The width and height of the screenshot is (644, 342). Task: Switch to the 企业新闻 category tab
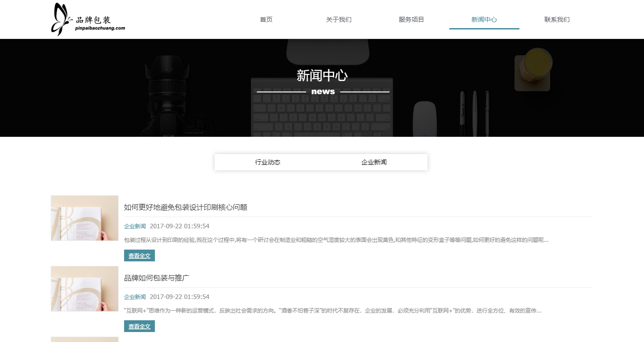point(374,162)
